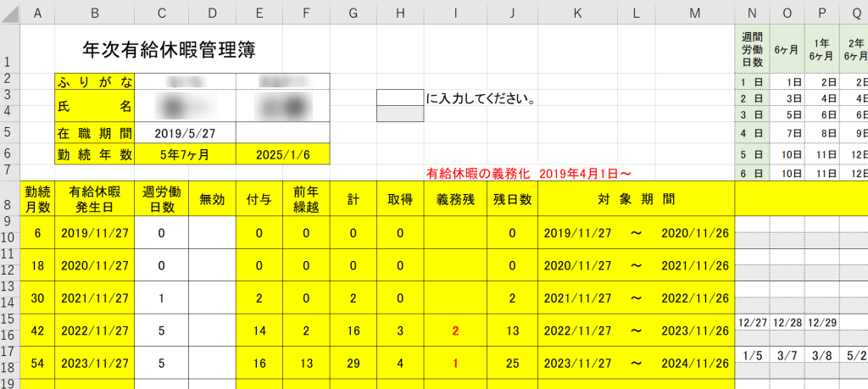868x389 pixels.
Task: Click the 年次有給休暇管理簿 title cell
Action: 170,50
